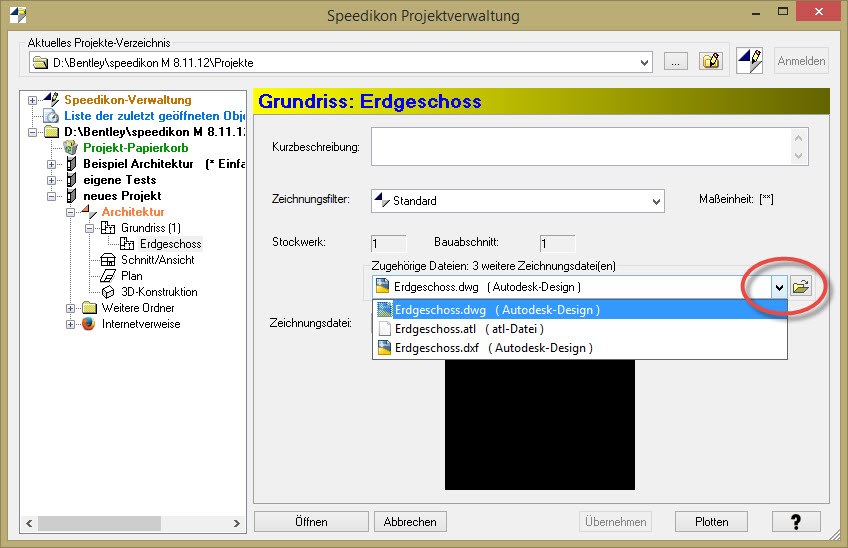Click the tree scrollbar left arrow

tap(29, 523)
